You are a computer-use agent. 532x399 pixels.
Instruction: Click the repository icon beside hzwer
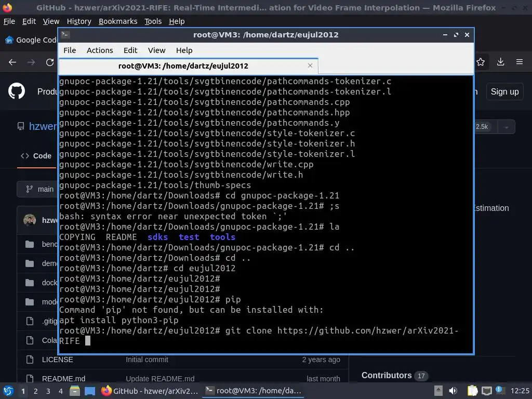click(x=21, y=127)
